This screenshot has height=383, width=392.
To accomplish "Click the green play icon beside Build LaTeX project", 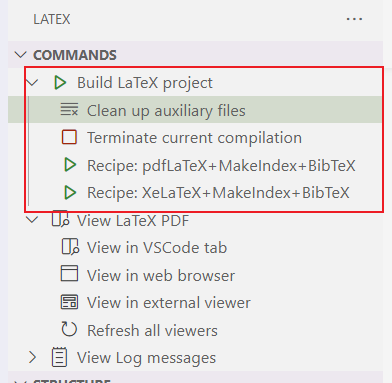I will coord(60,83).
